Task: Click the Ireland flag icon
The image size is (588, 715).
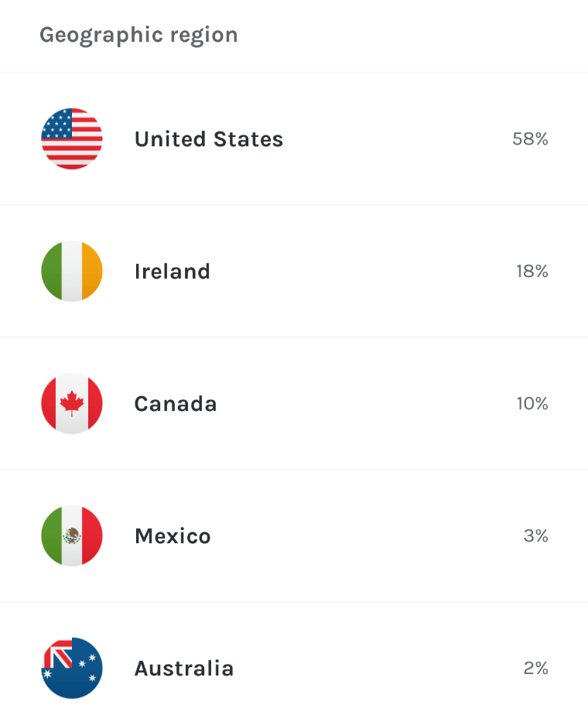Action: (71, 271)
